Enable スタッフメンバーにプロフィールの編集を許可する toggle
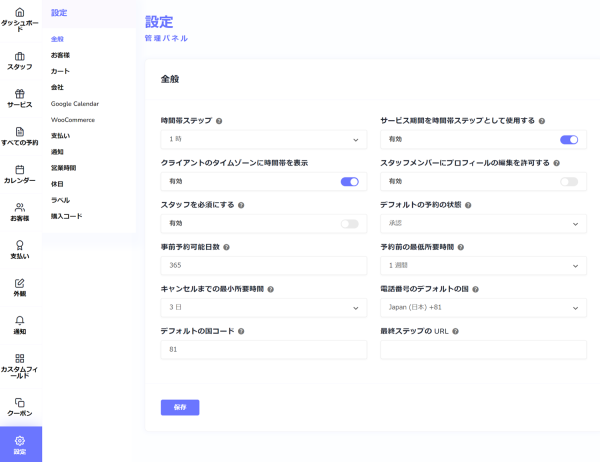Image resolution: width=600 pixels, height=462 pixels. (569, 182)
